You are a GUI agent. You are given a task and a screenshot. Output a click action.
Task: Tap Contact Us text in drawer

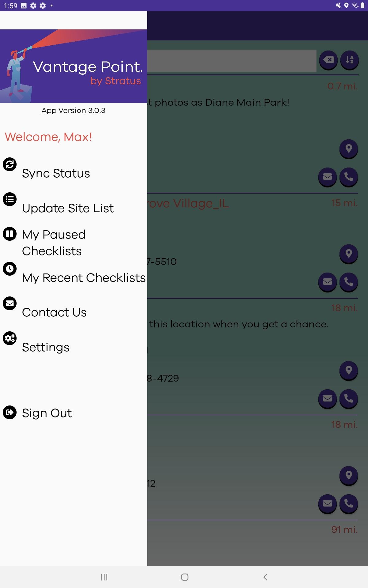click(54, 312)
